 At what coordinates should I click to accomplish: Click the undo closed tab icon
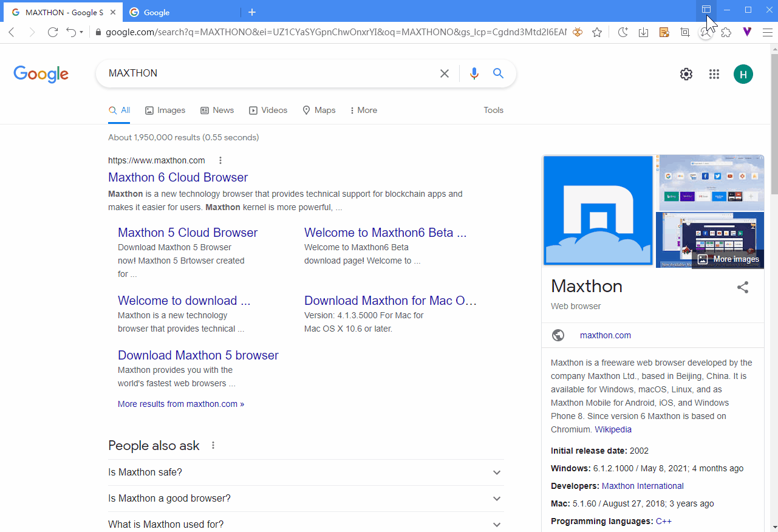click(71, 32)
